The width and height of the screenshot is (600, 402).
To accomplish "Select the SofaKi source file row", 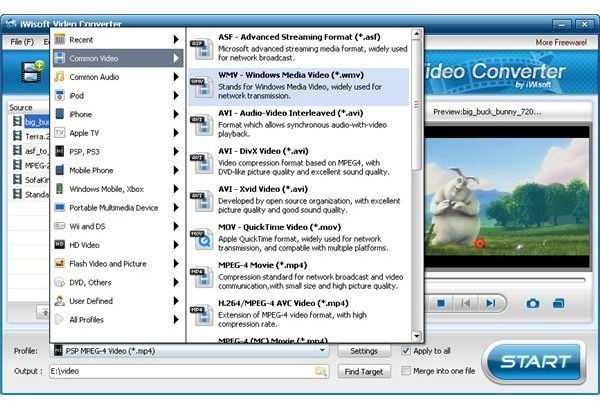I will tap(31, 179).
